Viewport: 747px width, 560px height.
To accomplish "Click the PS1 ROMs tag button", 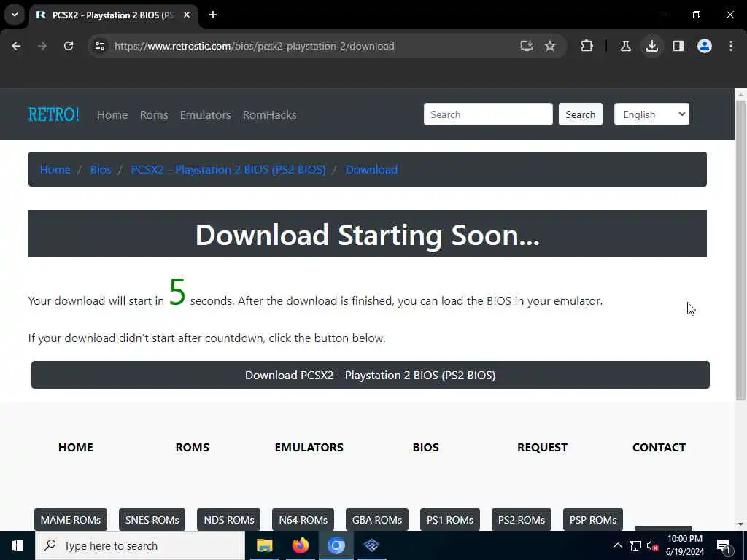I will (449, 519).
